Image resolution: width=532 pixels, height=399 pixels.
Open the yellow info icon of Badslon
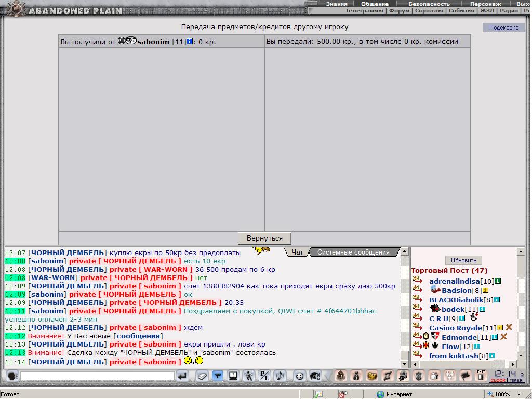click(485, 290)
